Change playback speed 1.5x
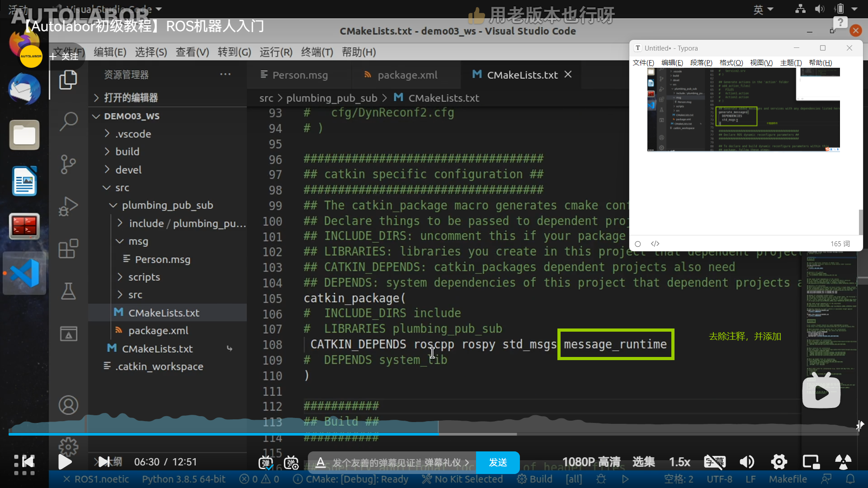Screen dimensions: 868x488 click(679, 462)
